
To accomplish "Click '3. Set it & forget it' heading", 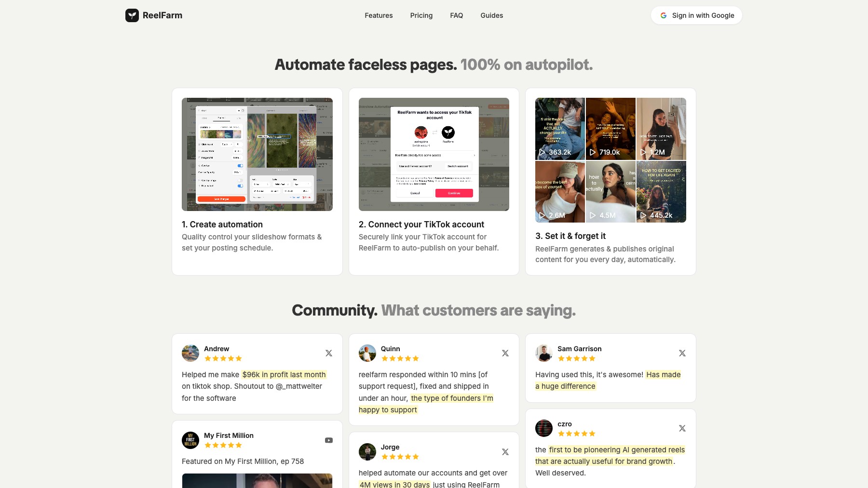I will pos(570,236).
